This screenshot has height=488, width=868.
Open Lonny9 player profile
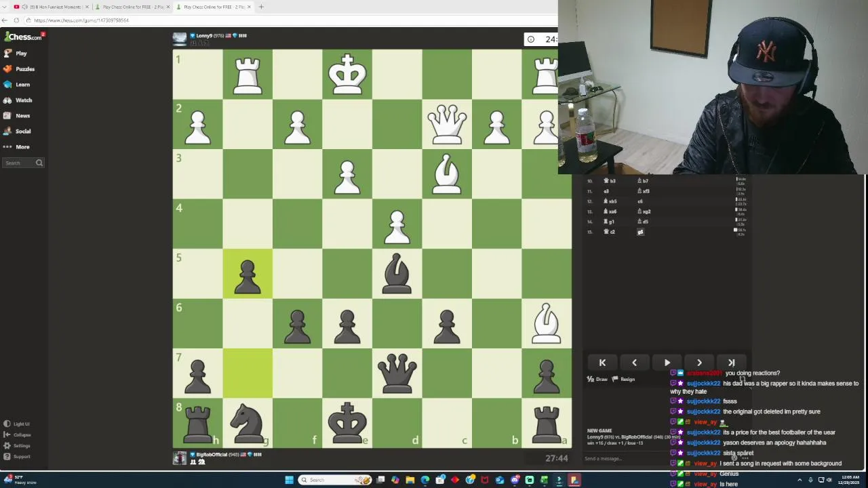pos(204,35)
